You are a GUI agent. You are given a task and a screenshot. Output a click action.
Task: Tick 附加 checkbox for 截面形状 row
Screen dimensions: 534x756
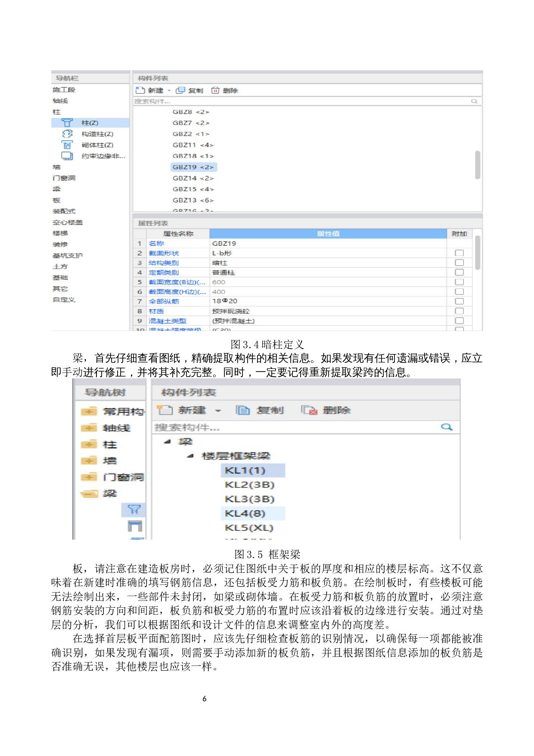[x=459, y=253]
